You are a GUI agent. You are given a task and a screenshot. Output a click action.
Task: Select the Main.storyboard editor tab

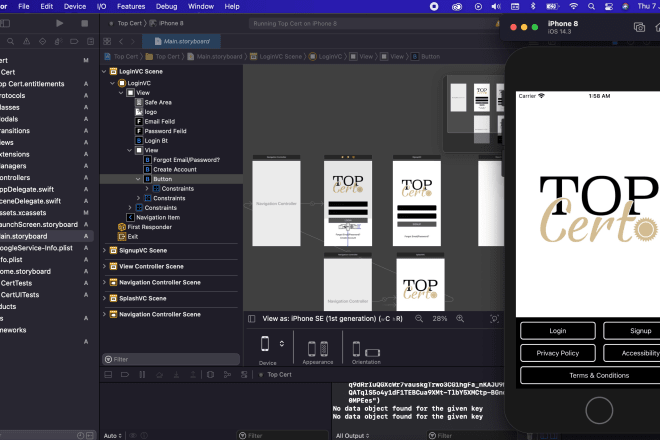click(182, 41)
